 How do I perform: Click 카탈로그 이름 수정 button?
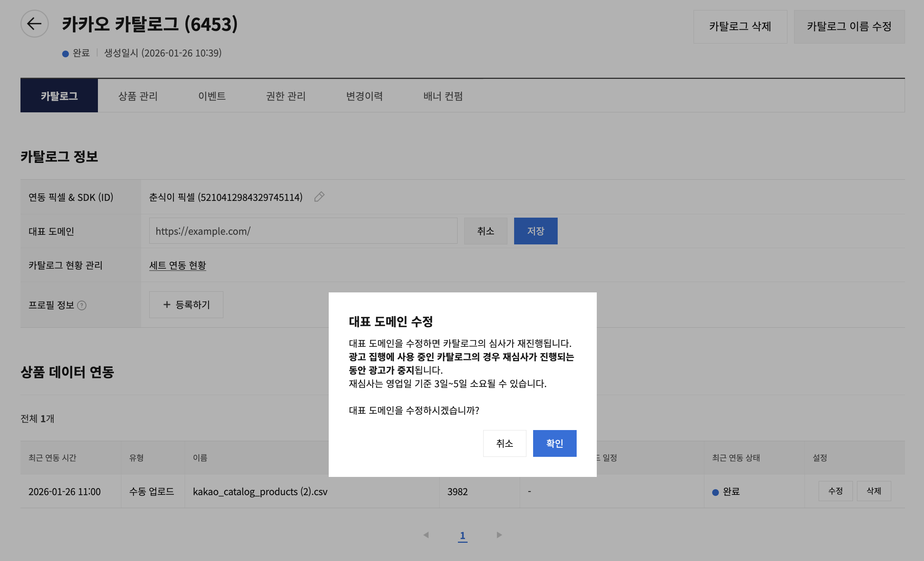(849, 27)
